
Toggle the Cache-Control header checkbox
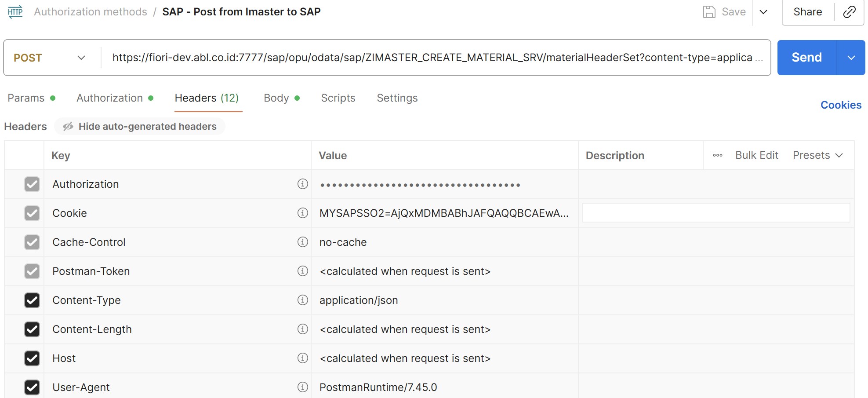[x=32, y=242]
